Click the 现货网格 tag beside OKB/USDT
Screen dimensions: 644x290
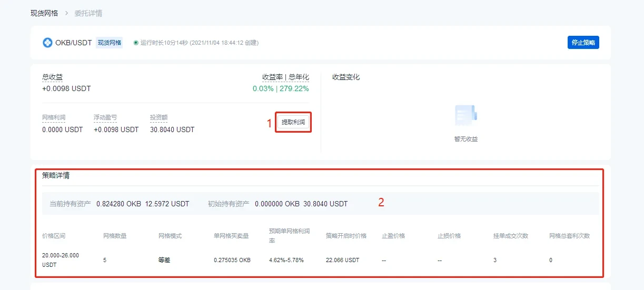[110, 43]
